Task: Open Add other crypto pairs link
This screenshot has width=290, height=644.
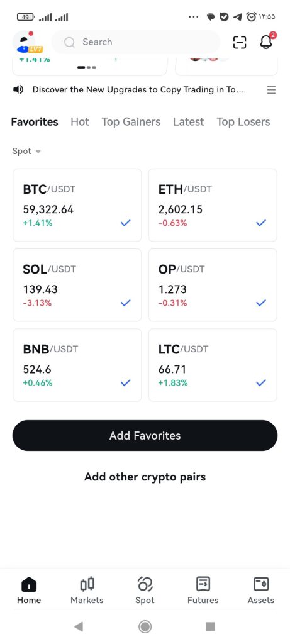Action: 145,477
